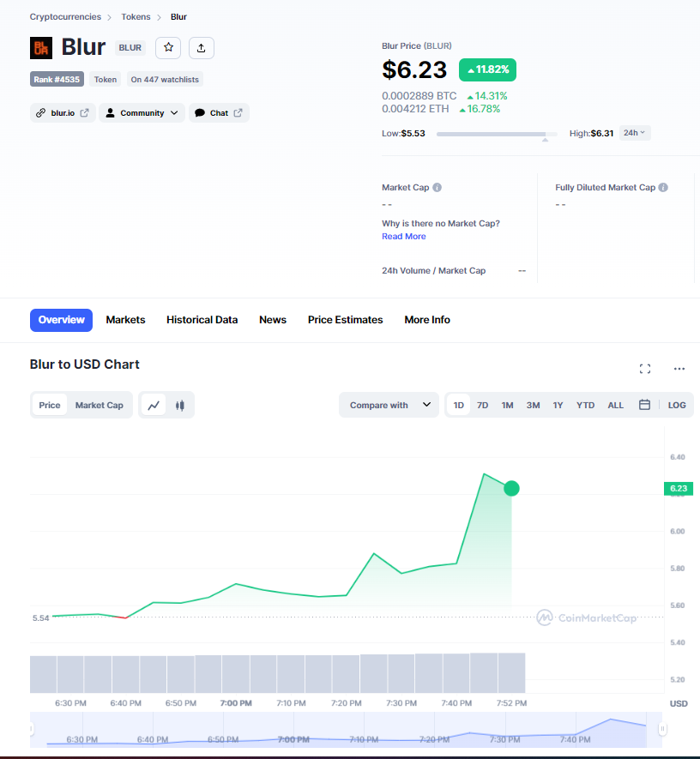The height and width of the screenshot is (759, 700).
Task: Click the share upload icon
Action: point(201,48)
